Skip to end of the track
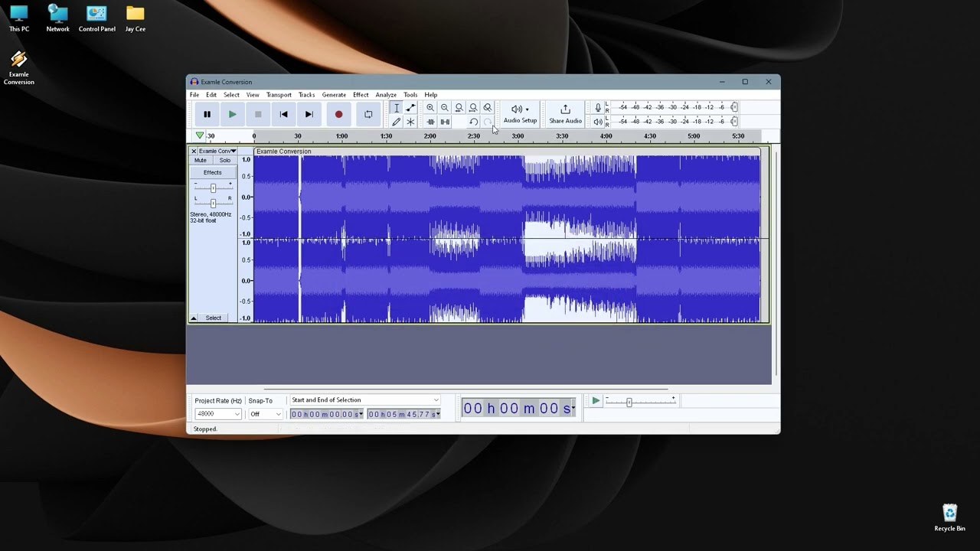The height and width of the screenshot is (551, 980). click(309, 114)
